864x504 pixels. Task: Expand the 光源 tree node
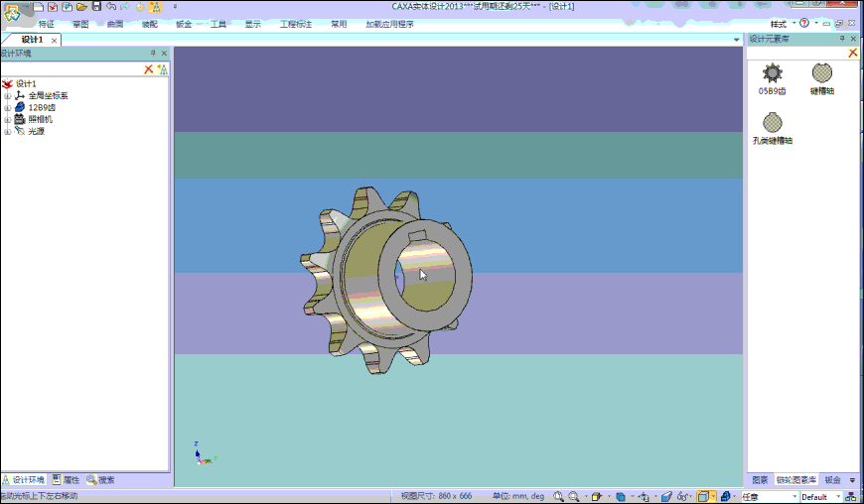[7, 132]
